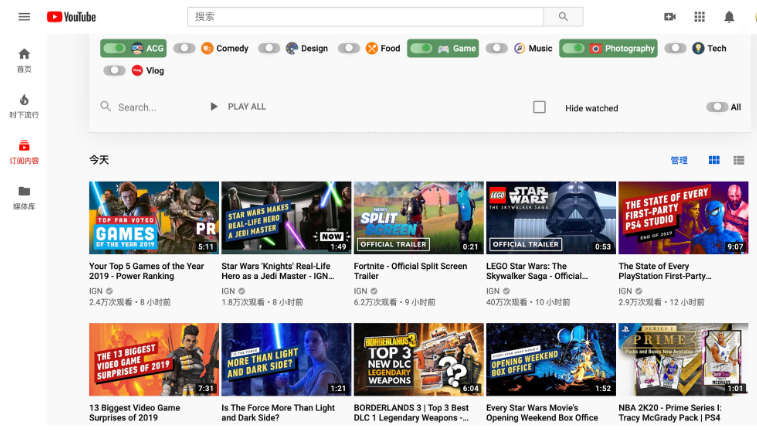Turn on the Music category toggle
Viewport: 757px width, 448px height.
(496, 48)
